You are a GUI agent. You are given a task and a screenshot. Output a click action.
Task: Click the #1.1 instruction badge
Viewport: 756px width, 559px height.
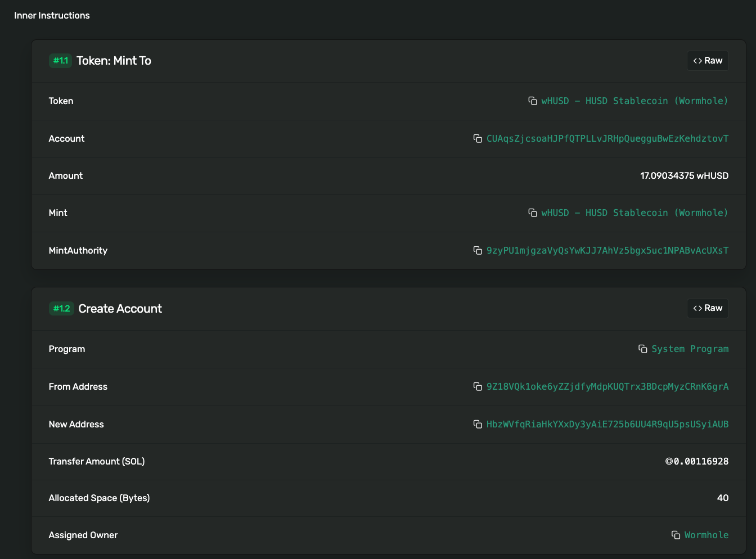pyautogui.click(x=61, y=61)
